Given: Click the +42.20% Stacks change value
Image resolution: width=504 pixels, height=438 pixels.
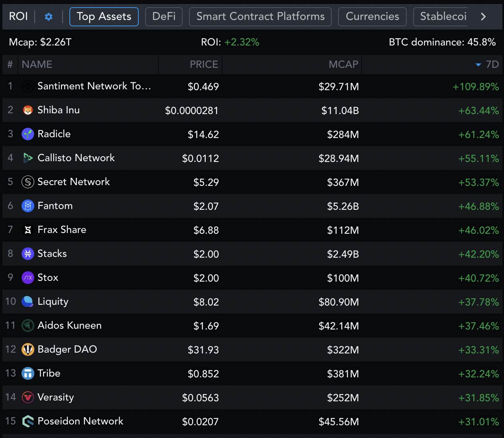Looking at the screenshot, I should click(478, 254).
